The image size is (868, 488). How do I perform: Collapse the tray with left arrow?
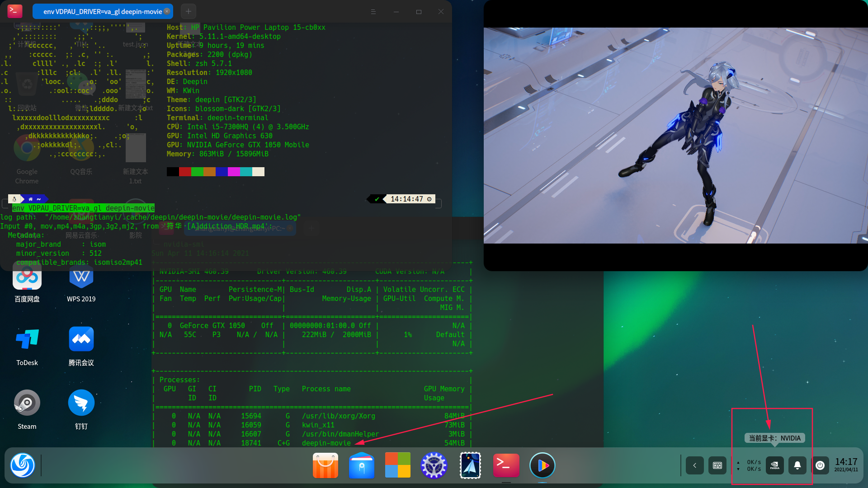695,465
